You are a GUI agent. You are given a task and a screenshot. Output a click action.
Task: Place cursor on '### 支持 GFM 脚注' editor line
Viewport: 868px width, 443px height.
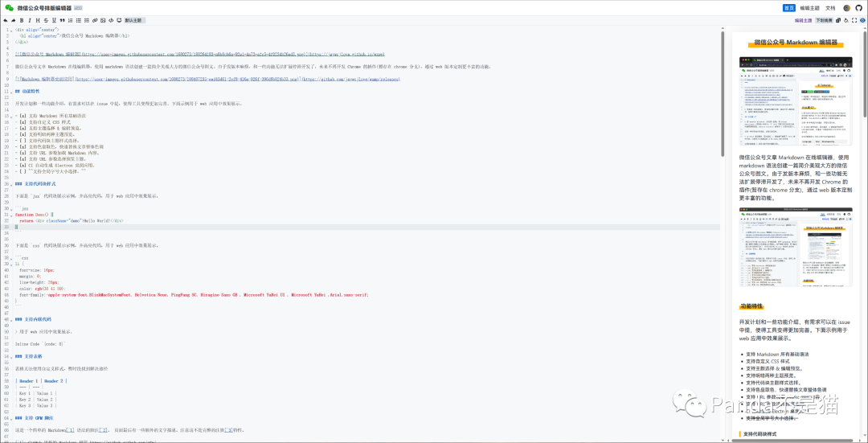(35, 417)
